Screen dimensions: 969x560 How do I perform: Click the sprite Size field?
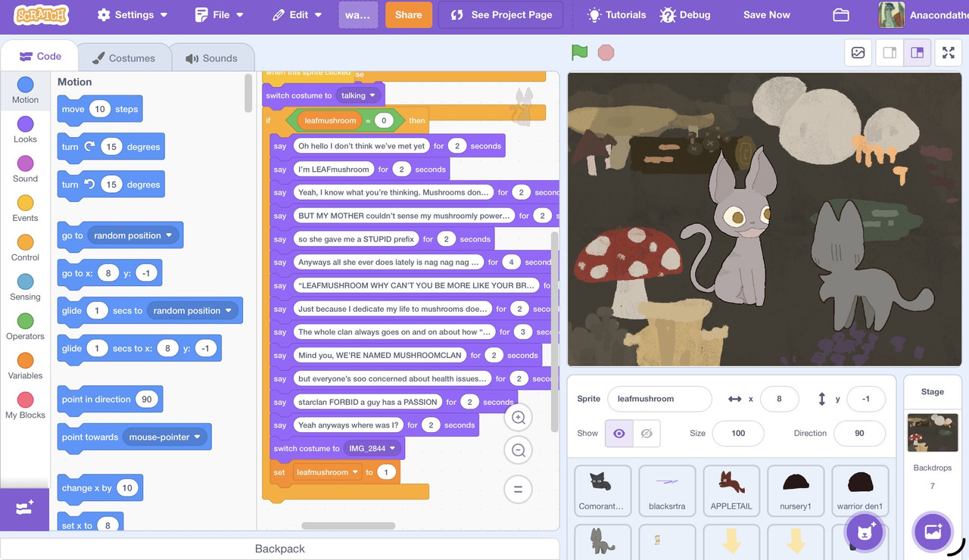tap(738, 434)
